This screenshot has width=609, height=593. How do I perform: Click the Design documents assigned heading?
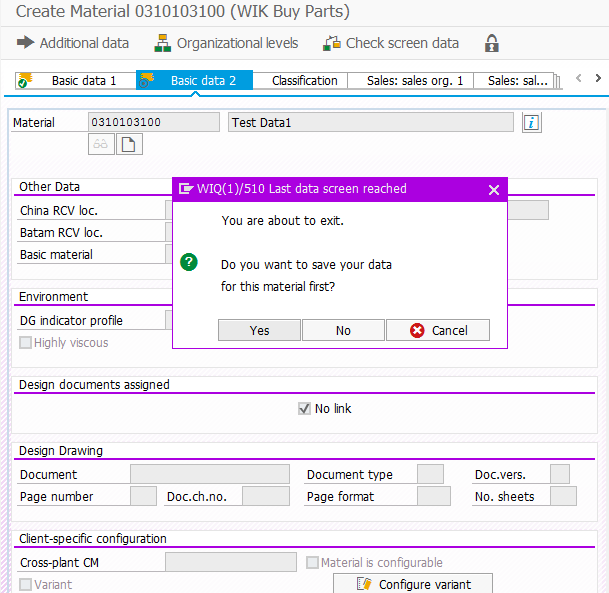94,385
